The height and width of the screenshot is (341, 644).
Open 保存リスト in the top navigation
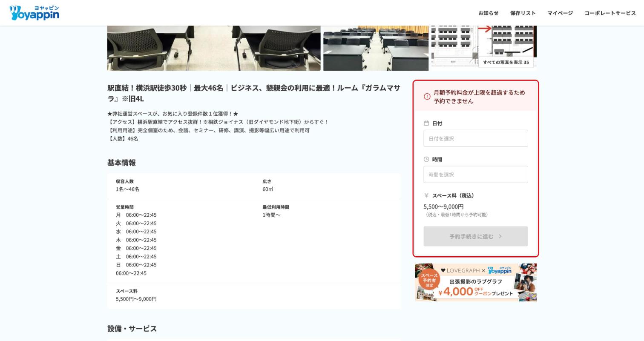click(523, 13)
